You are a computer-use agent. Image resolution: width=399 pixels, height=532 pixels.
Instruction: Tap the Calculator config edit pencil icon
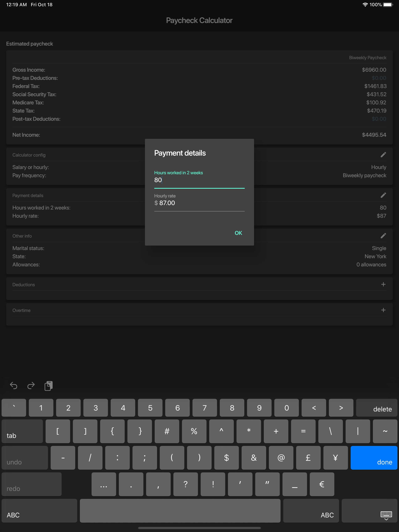[x=383, y=155]
